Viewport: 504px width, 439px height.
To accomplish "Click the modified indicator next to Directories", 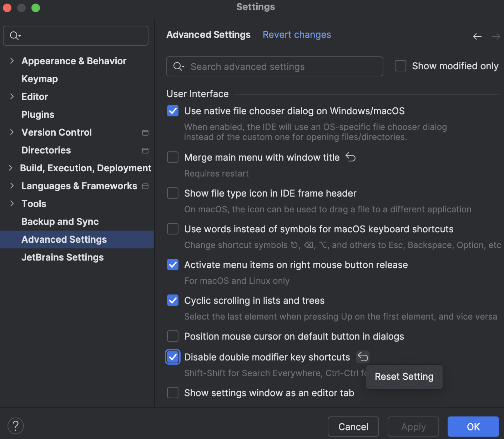I will click(145, 150).
